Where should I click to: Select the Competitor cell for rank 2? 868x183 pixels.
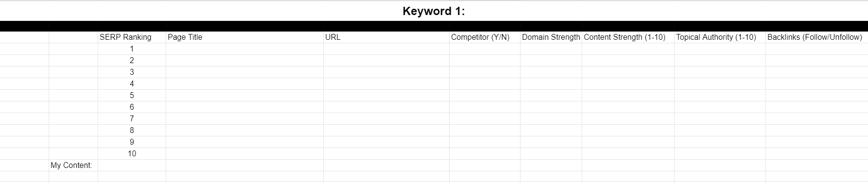(x=485, y=61)
